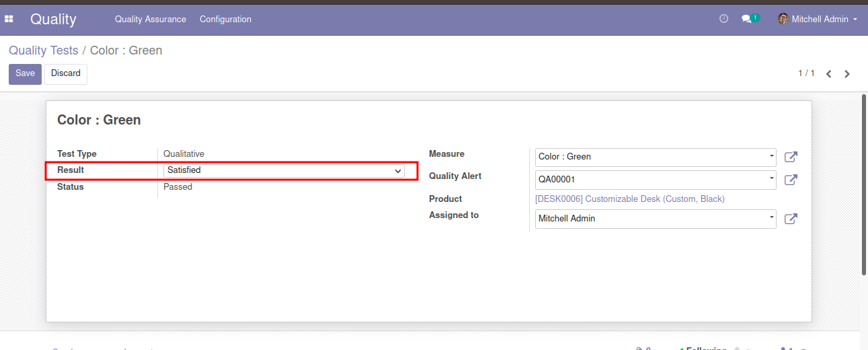Discard the changes
Viewport: 868px width, 350px height.
tap(66, 74)
